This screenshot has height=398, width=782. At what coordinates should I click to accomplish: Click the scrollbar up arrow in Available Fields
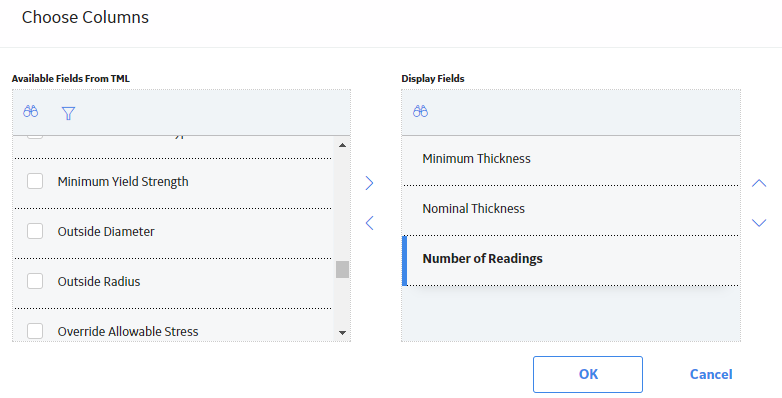coord(342,145)
